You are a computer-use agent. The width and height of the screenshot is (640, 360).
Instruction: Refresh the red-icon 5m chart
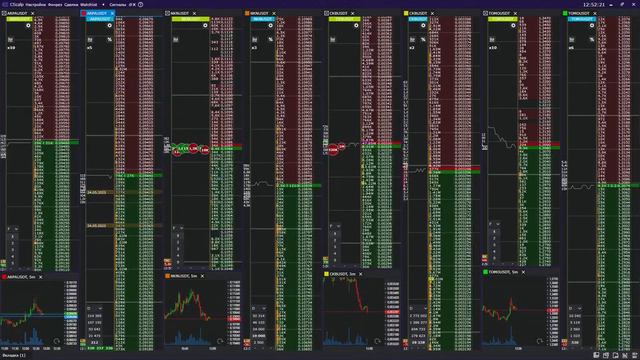[56, 341]
